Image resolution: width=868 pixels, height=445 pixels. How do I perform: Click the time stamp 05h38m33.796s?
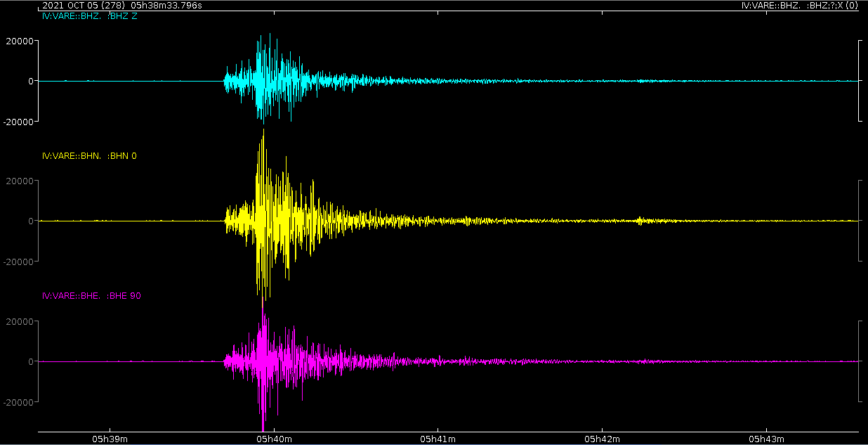(x=166, y=6)
